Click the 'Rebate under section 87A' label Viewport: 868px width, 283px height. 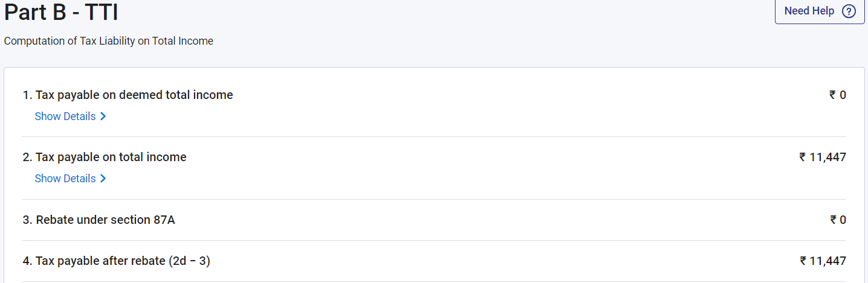click(x=99, y=220)
